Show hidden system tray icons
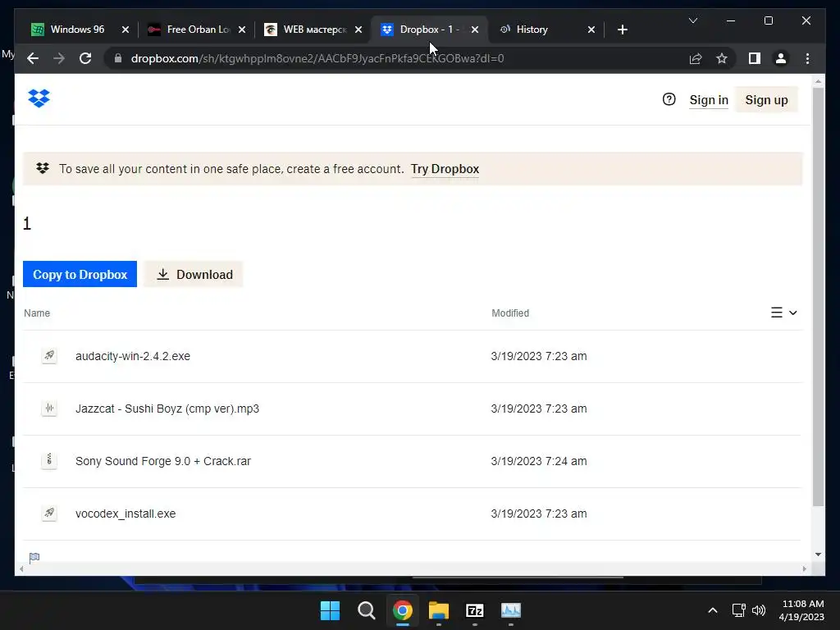Screen dimensions: 840x630 coord(713,610)
